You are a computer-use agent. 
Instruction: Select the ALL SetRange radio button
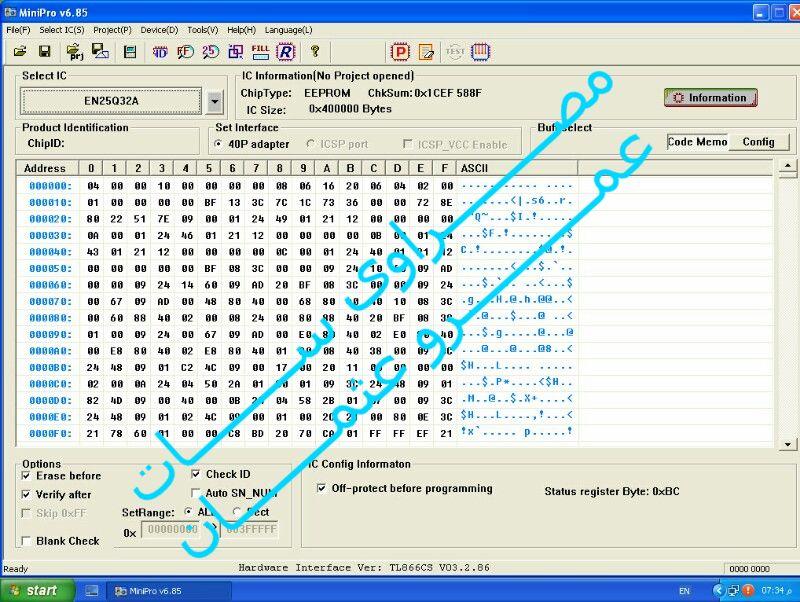(188, 511)
